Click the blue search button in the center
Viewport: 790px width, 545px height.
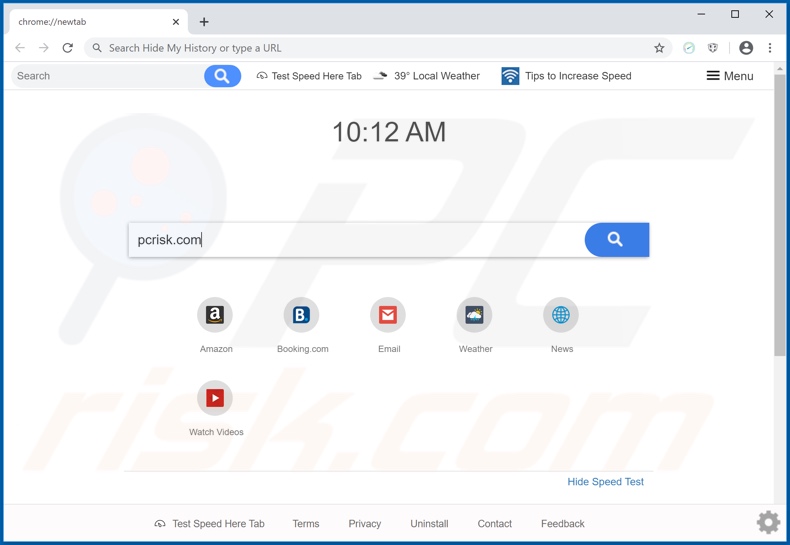point(617,240)
